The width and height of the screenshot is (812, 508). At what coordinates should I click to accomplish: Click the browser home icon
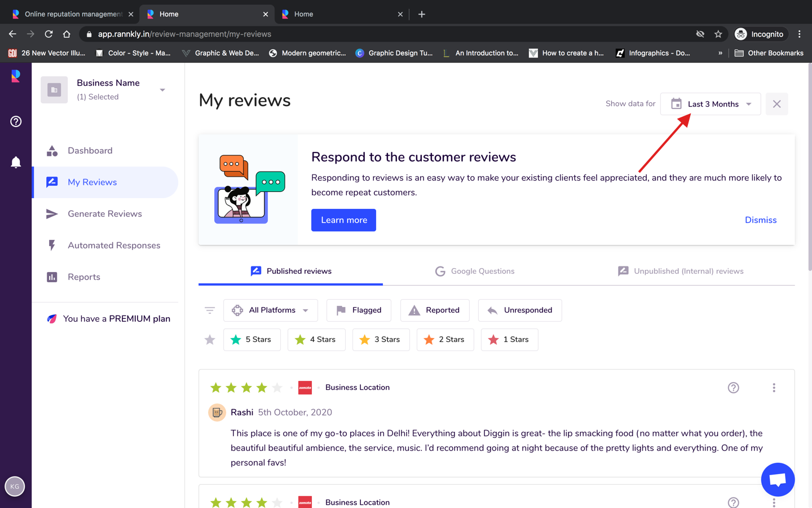[x=67, y=34]
